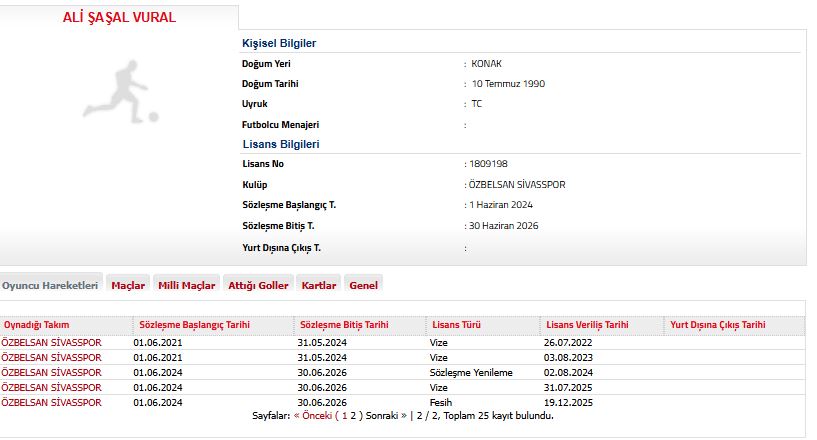The height and width of the screenshot is (440, 817).
Task: Click the Sonraki next page link
Action: coord(375,414)
